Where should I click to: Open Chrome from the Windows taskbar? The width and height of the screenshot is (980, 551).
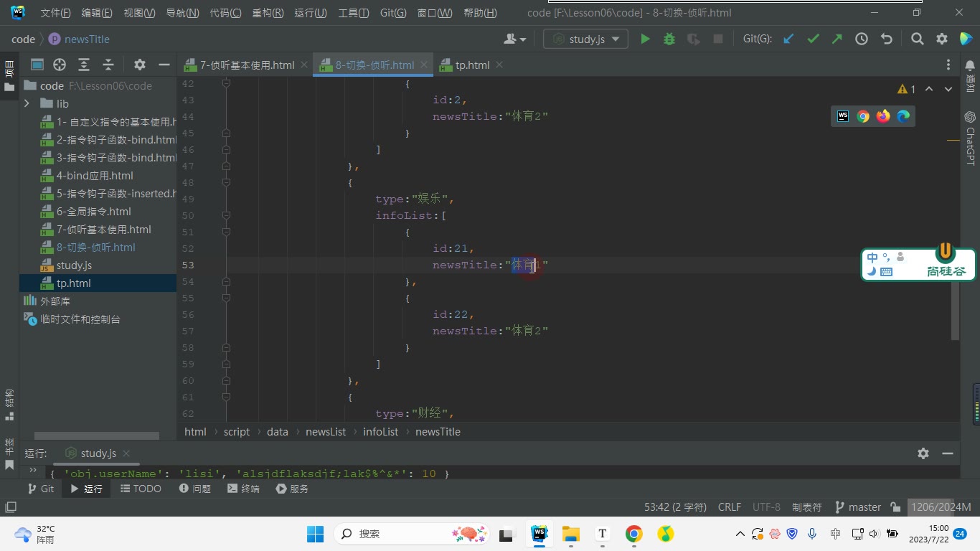(633, 533)
